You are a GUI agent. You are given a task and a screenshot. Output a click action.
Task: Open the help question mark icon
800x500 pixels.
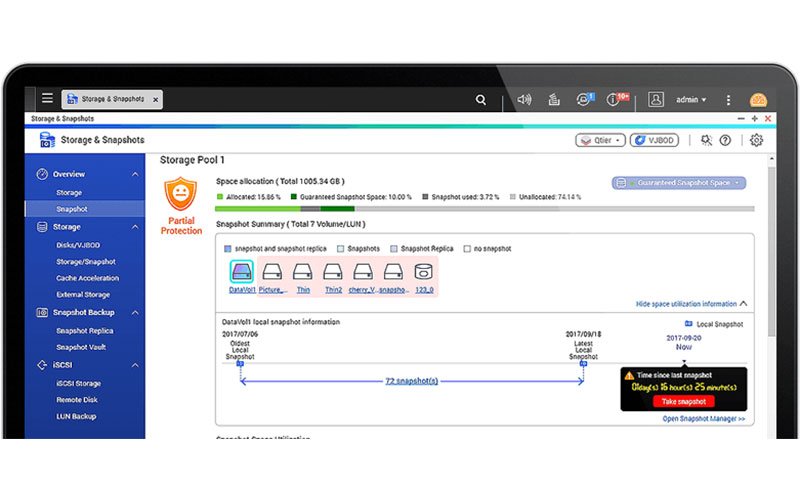(725, 140)
